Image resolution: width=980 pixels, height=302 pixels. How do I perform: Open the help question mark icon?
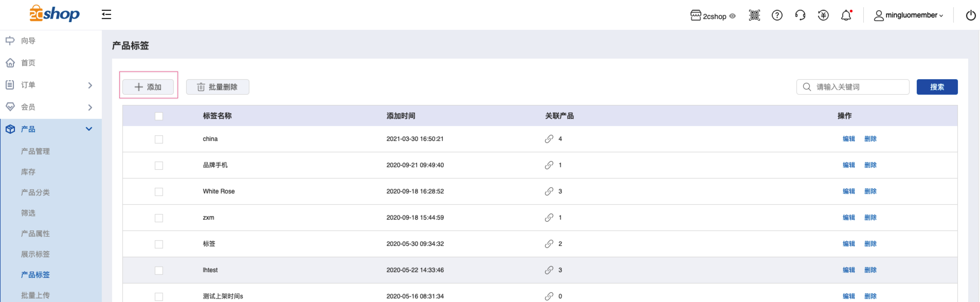click(x=777, y=15)
